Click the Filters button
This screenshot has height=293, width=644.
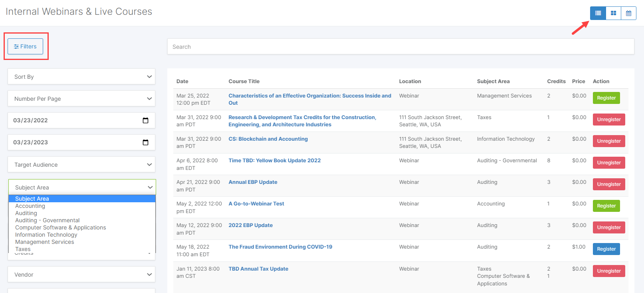[25, 46]
